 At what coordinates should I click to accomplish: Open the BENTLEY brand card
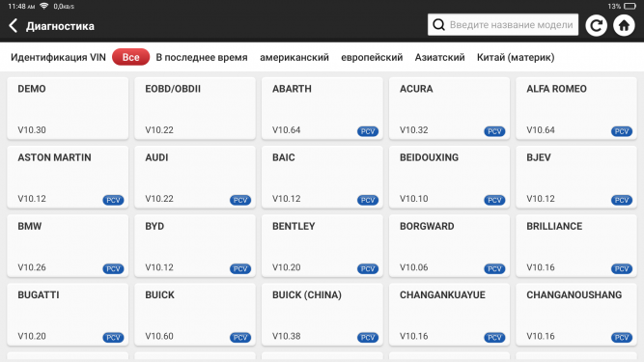pos(322,246)
